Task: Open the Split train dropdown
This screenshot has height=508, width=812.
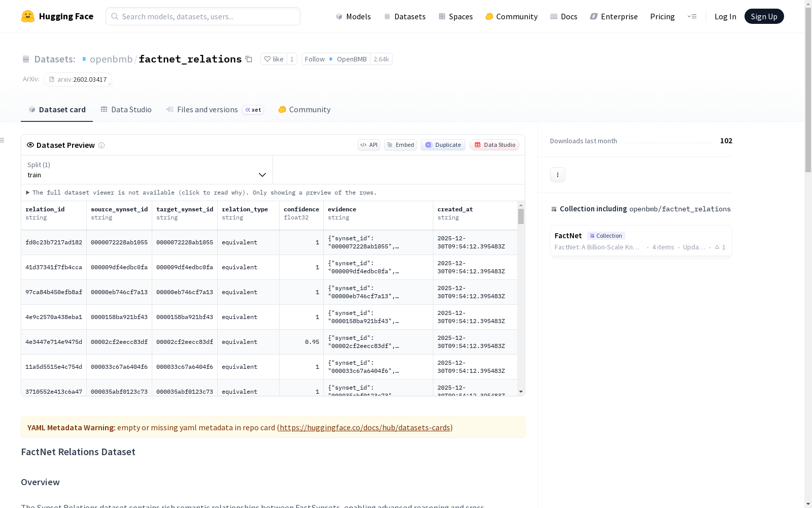Action: (147, 170)
